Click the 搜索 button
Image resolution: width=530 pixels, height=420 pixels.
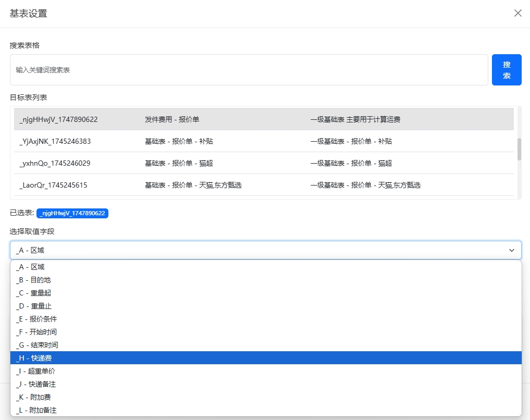[x=507, y=70]
